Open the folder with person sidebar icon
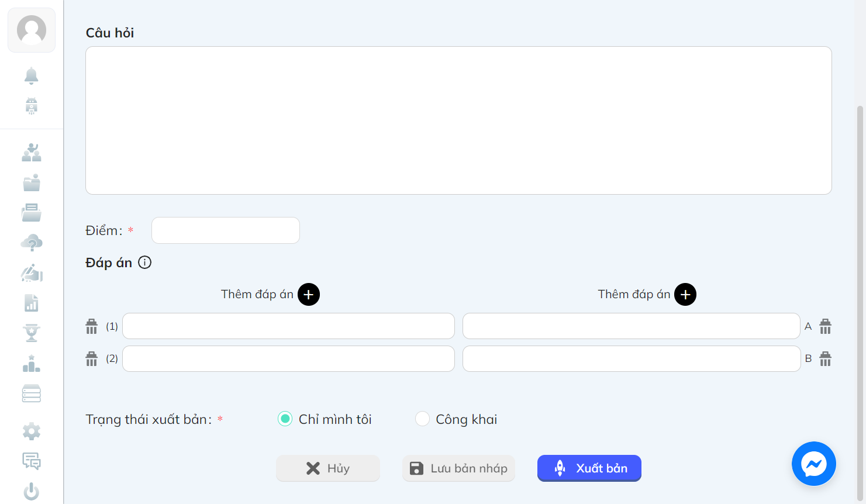This screenshot has height=504, width=866. point(32,182)
